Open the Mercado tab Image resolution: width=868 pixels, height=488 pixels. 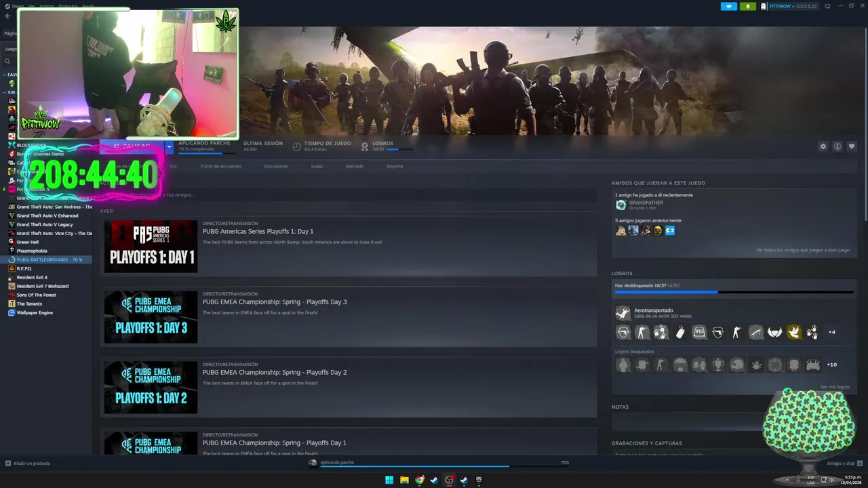tap(355, 166)
